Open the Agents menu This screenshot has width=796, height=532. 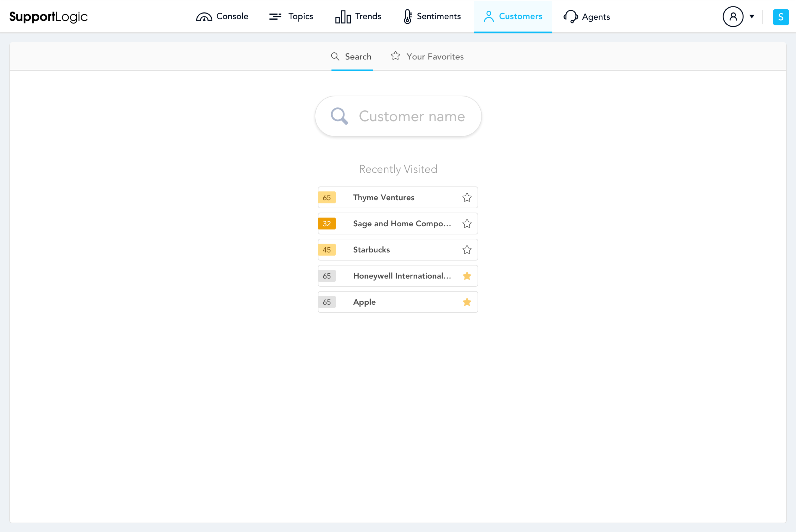pyautogui.click(x=587, y=16)
